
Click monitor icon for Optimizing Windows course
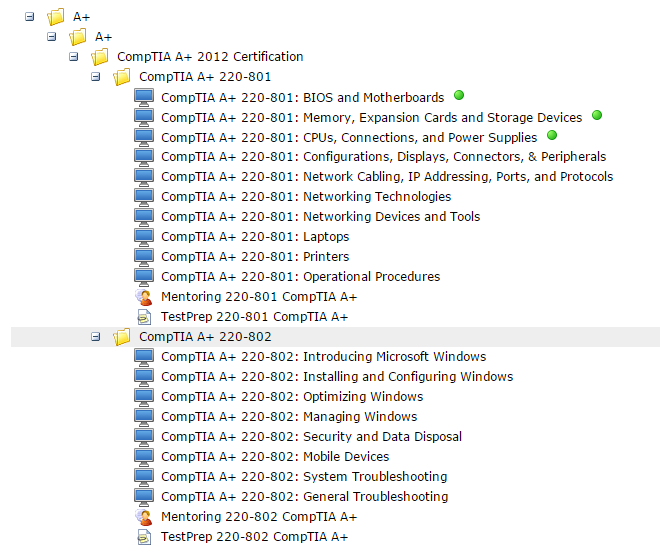point(144,397)
